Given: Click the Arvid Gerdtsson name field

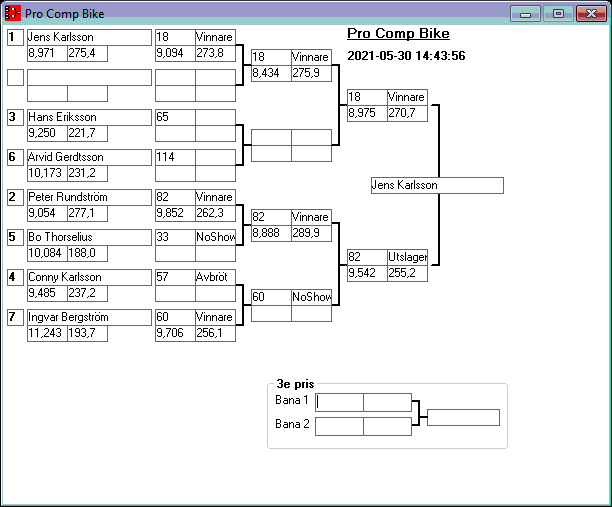Looking at the screenshot, I should point(88,157).
